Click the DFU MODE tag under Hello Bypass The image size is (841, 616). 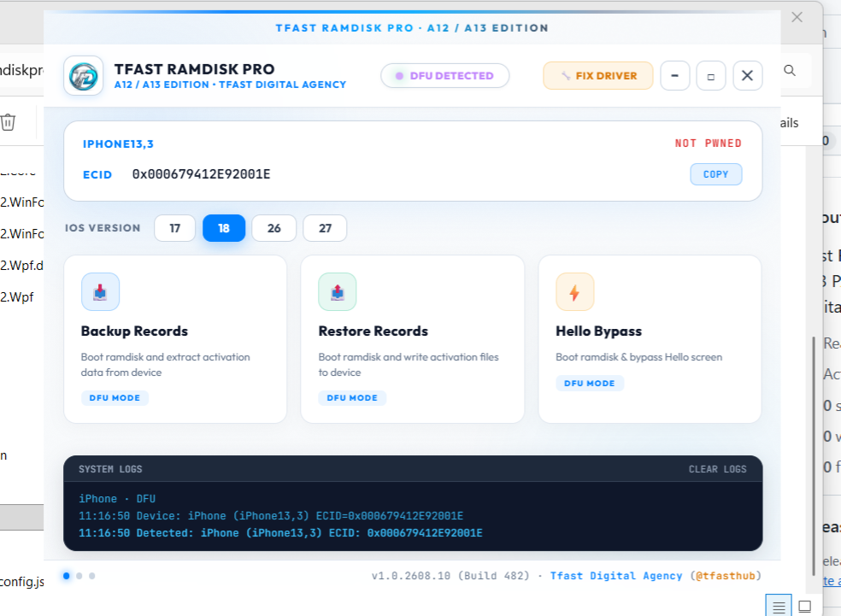click(590, 384)
